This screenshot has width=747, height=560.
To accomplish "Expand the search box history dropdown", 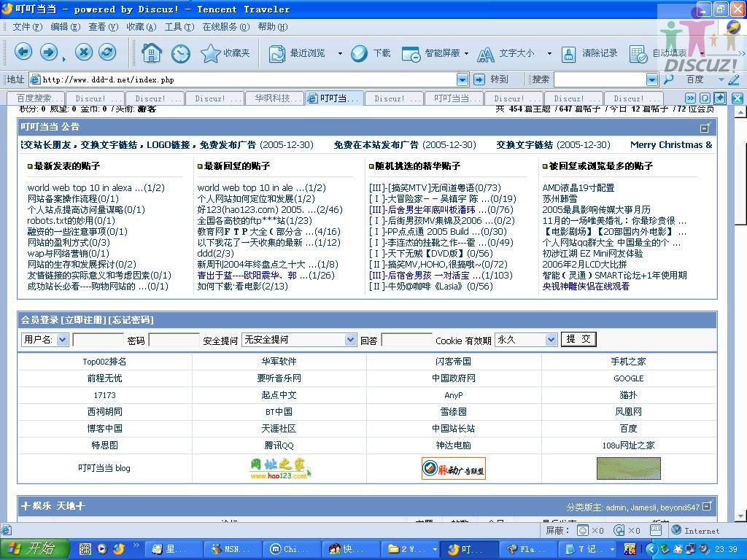I will (x=652, y=79).
